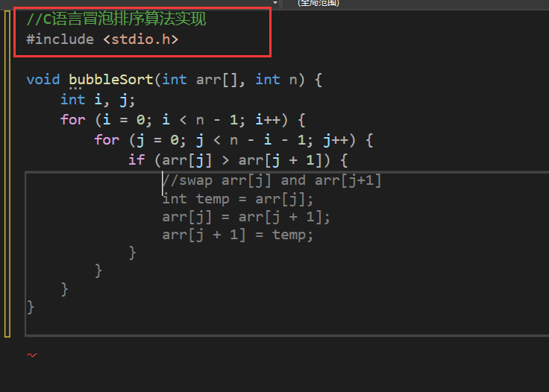
Task: Click the void return type keyword
Action: (x=43, y=80)
